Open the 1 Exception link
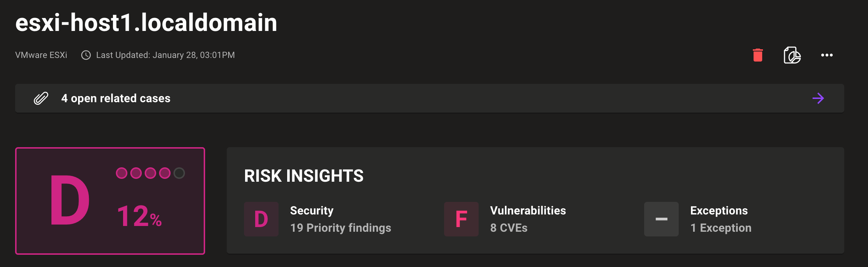 720,228
